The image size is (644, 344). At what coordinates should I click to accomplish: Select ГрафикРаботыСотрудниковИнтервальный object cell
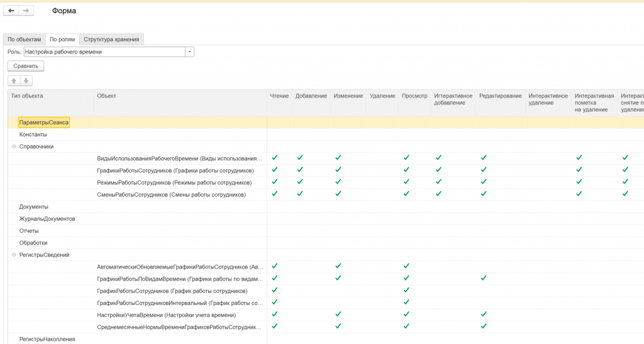180,303
